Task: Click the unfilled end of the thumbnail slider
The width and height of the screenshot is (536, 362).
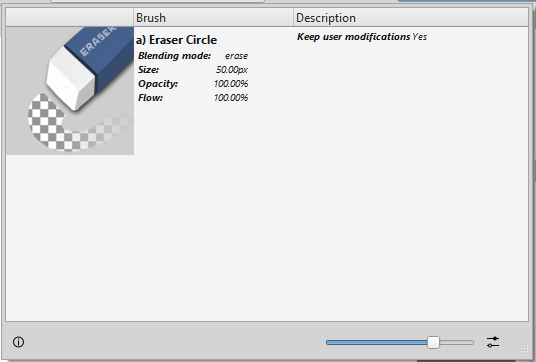Action: [457, 342]
